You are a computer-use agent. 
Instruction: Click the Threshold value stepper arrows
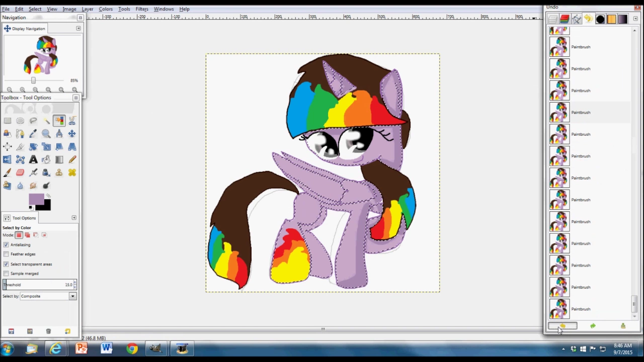tap(75, 285)
